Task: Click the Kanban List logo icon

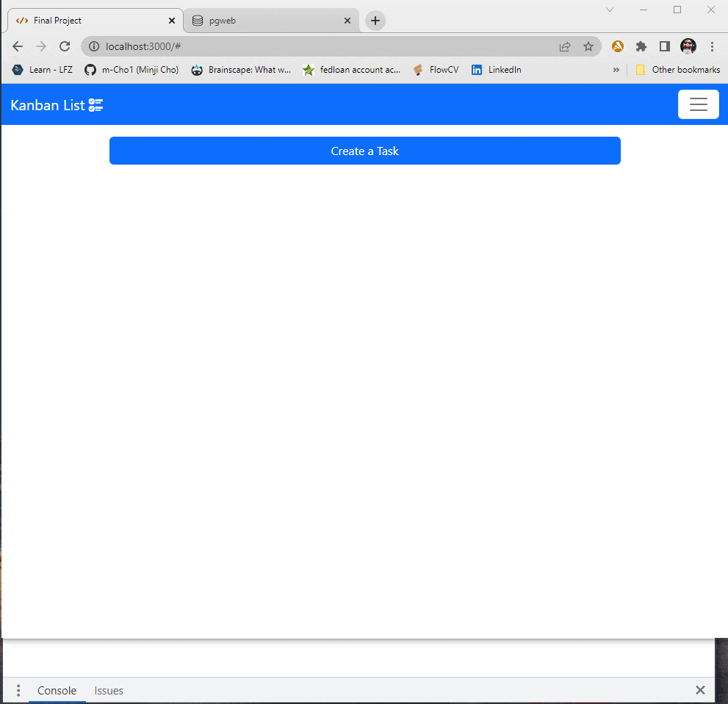Action: [x=95, y=104]
